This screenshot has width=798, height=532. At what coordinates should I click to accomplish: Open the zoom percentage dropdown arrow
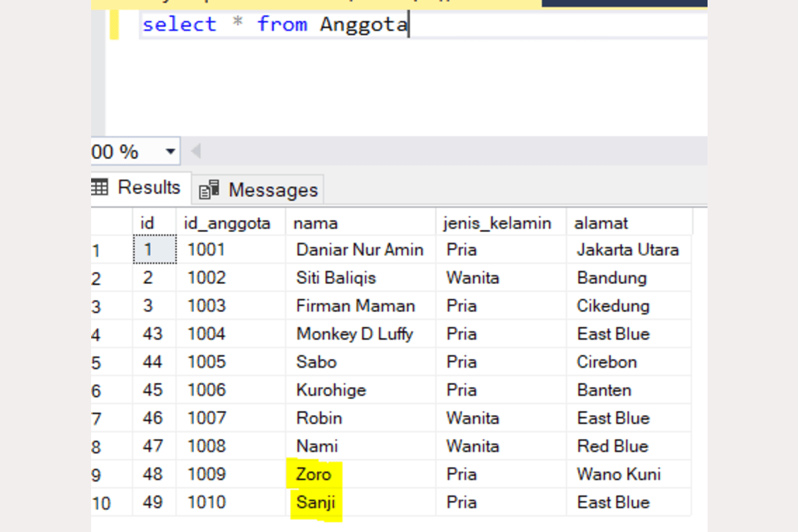pos(171,152)
